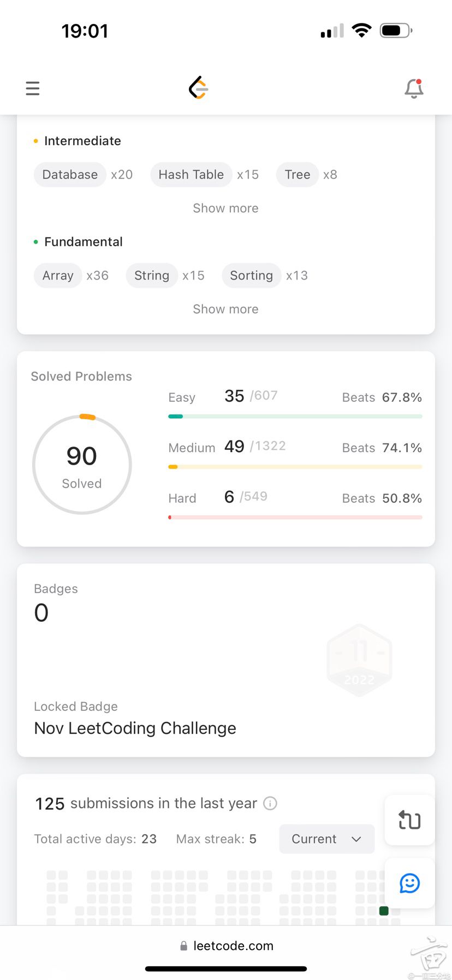Tap the lock icon beside leetcode.com

tap(184, 946)
